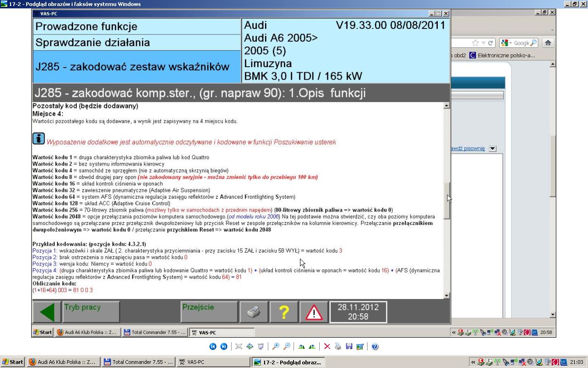Image resolution: width=588 pixels, height=368 pixels.
Task: Switch to Total Commander 7.55 on the outer taskbar
Action: (139, 362)
